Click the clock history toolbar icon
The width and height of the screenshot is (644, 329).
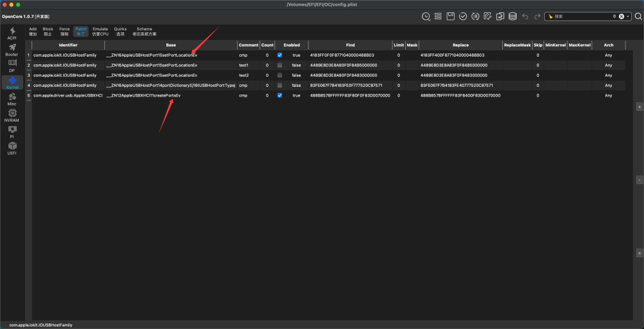(x=426, y=17)
